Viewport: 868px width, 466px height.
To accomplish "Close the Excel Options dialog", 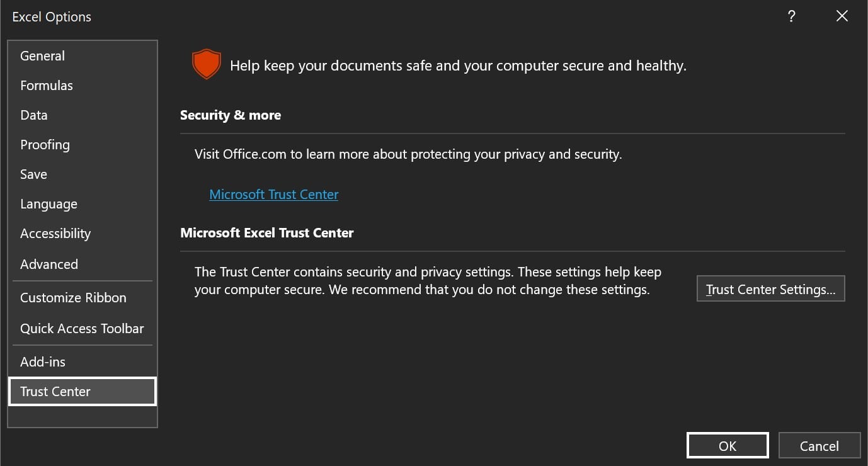I will coord(842,17).
